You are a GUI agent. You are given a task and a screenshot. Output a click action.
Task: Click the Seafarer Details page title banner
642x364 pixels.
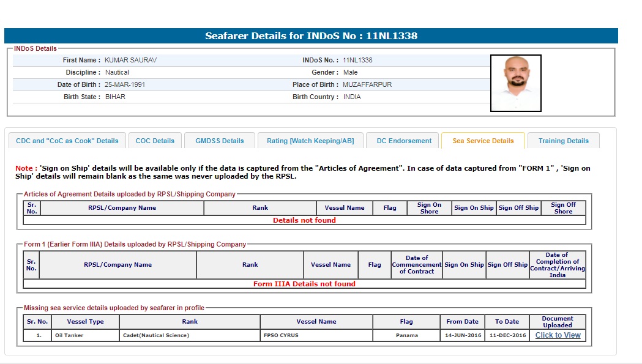tap(311, 36)
